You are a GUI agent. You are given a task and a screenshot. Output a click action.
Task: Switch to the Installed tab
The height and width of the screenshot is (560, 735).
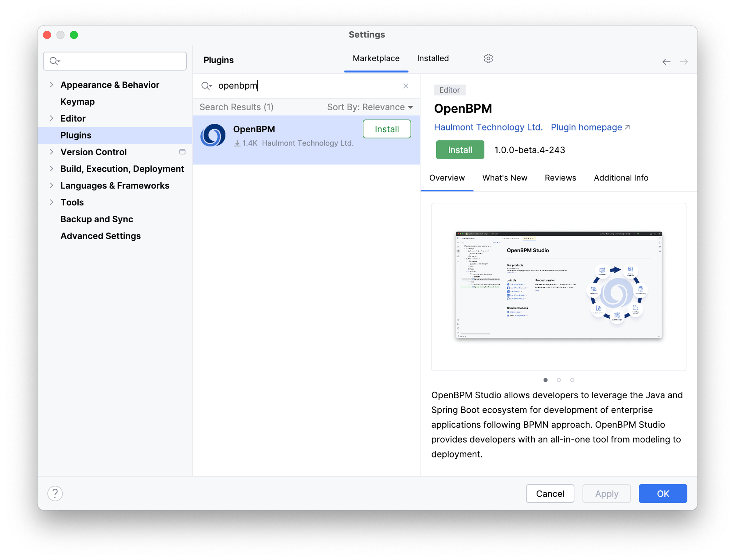[433, 58]
